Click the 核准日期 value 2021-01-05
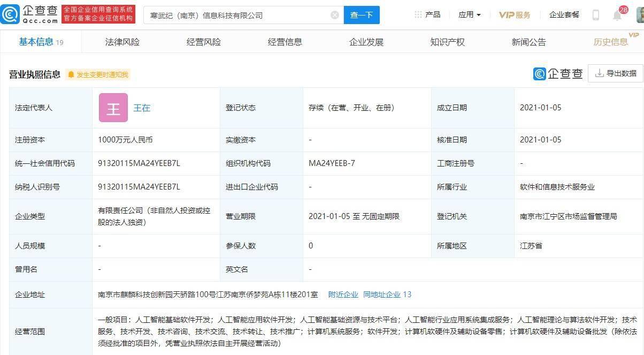Screen dimensions: 644x355 pos(540,140)
